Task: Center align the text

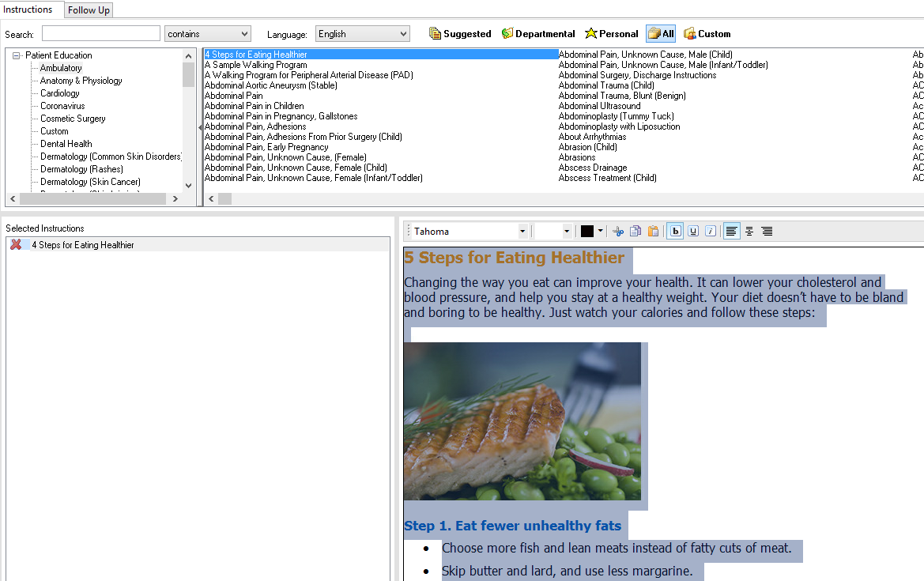Action: (749, 232)
